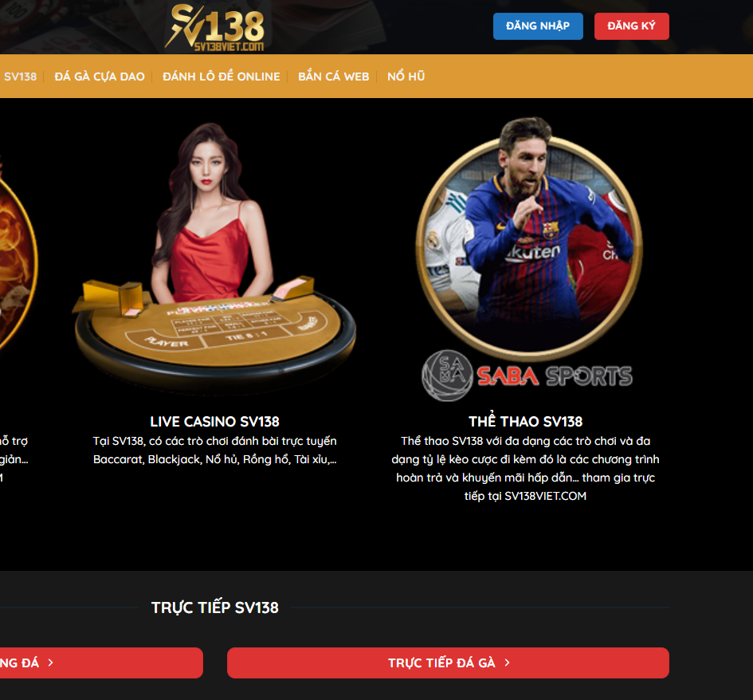Click the Thể Thao SV138 heading
The height and width of the screenshot is (700, 753).
tap(525, 421)
